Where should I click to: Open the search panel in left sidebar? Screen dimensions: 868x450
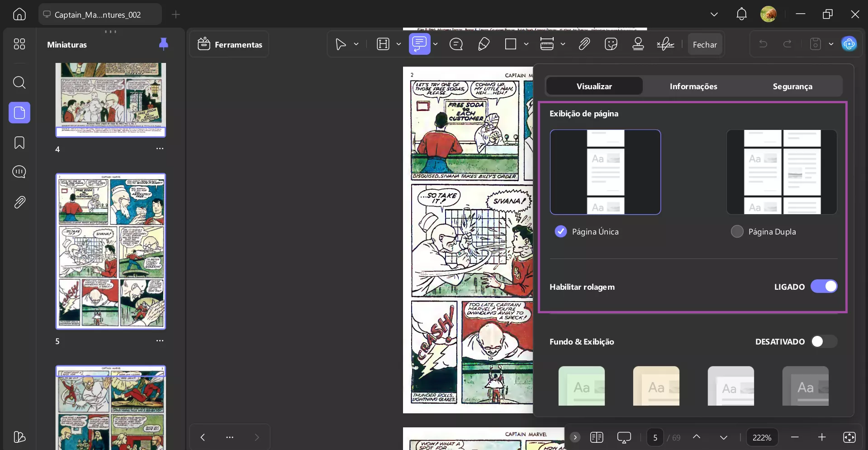click(19, 82)
